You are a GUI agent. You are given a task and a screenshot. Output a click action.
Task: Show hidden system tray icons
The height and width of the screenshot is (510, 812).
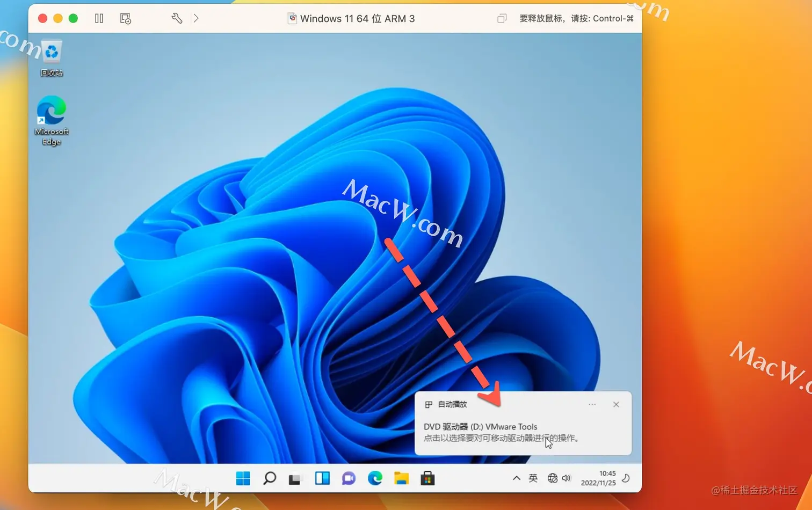tap(516, 478)
